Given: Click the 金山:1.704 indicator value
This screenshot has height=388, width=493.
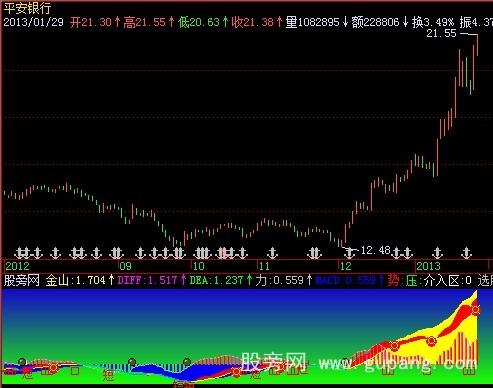Looking at the screenshot, I should 76,280.
